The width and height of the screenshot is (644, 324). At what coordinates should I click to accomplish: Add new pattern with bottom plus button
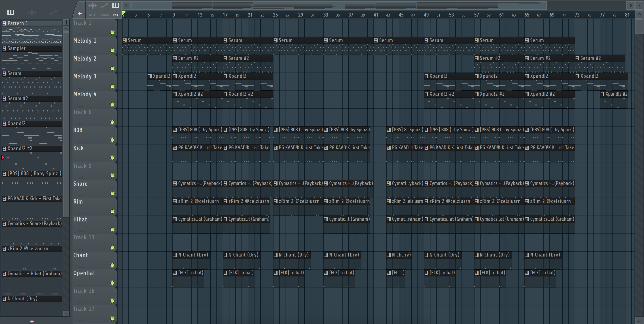pyautogui.click(x=32, y=321)
